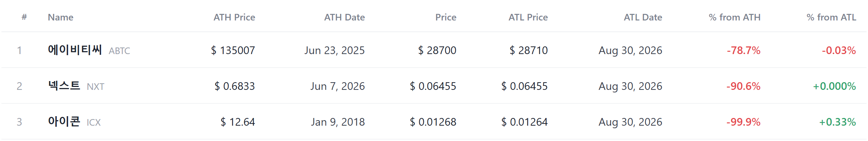Sort by ATH Price column header
Viewport: 868px width, 141px height.
(234, 17)
